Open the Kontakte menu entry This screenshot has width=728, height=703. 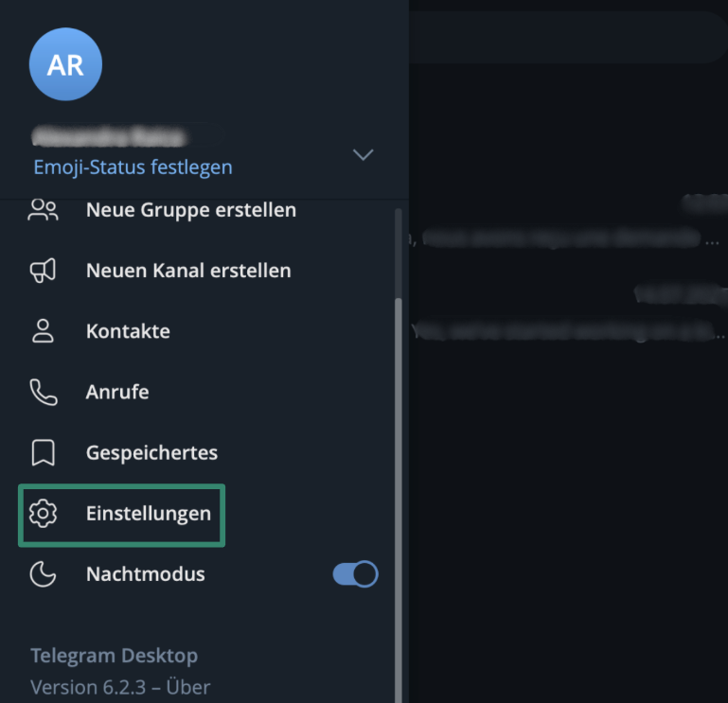(128, 331)
